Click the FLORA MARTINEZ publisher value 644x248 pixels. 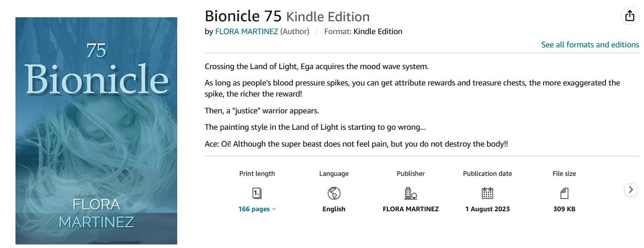pos(411,209)
